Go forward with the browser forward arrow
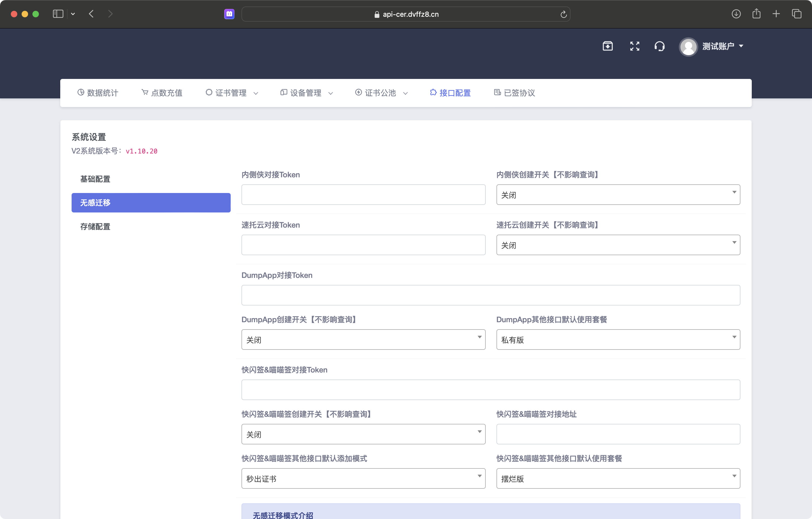Viewport: 812px width, 519px height. 110,14
